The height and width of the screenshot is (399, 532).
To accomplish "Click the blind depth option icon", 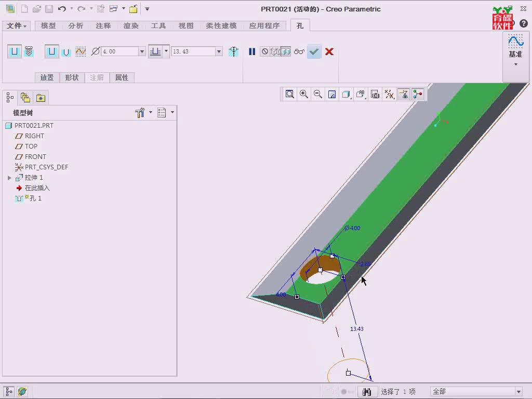I will [x=155, y=51].
